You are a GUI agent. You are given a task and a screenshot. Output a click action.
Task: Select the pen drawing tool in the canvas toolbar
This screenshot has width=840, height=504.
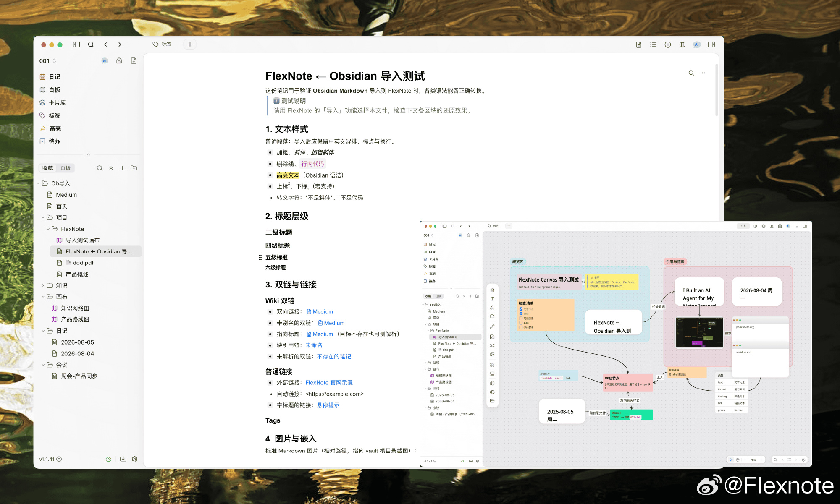492,326
